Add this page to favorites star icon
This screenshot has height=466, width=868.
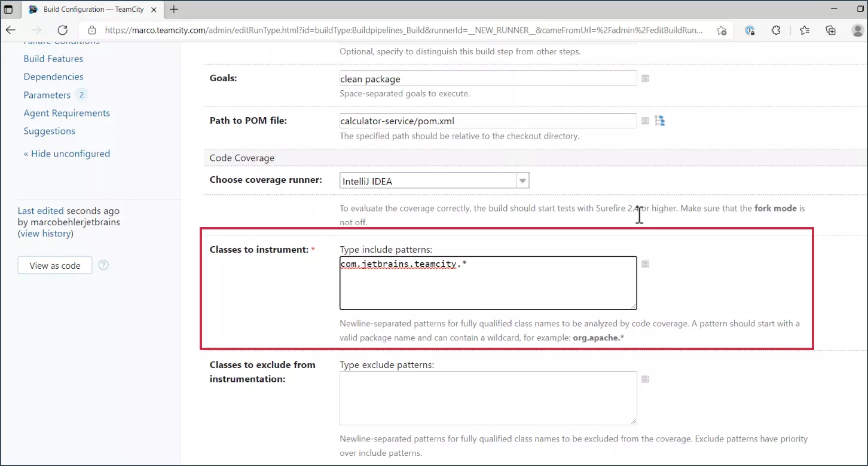[722, 30]
